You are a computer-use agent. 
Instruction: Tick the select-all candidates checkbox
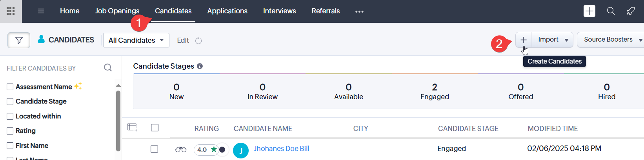155,128
